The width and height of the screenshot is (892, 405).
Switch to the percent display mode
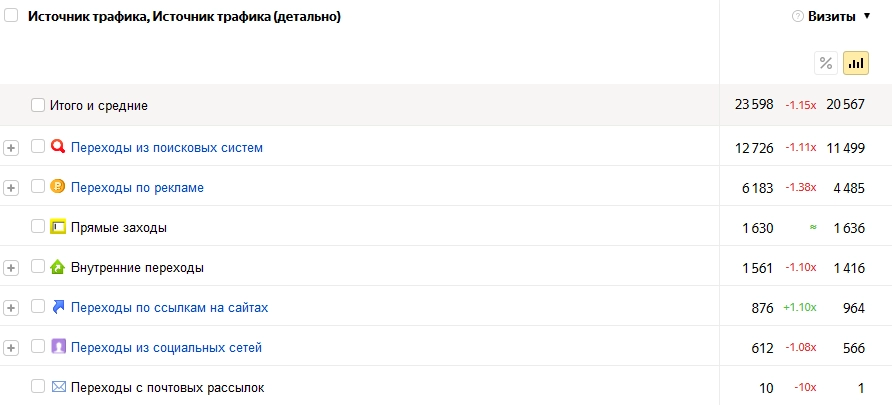click(826, 63)
